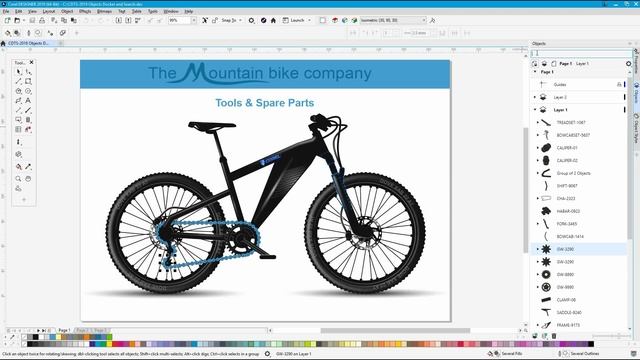The width and height of the screenshot is (640, 360).
Task: Select the HABAR-0922 object row
Action: (579, 211)
